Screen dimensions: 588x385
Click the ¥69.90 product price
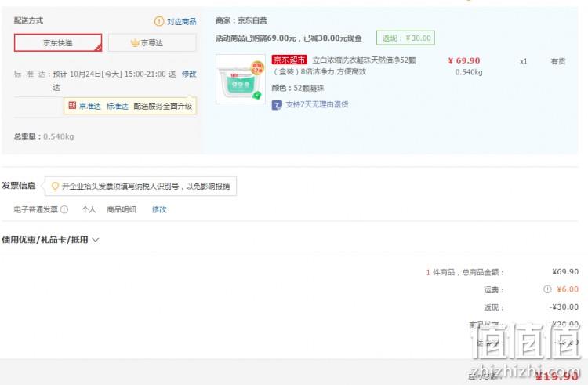[x=464, y=60]
